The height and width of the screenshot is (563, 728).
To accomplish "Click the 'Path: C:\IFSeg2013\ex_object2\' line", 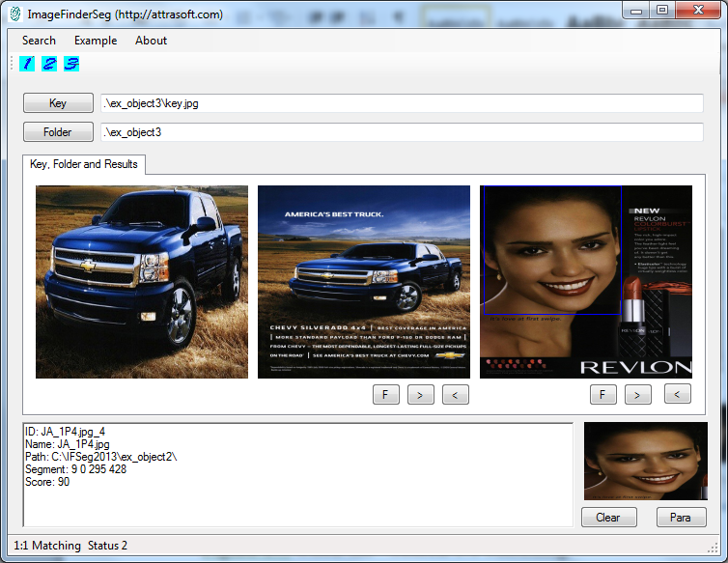I will pos(100,457).
